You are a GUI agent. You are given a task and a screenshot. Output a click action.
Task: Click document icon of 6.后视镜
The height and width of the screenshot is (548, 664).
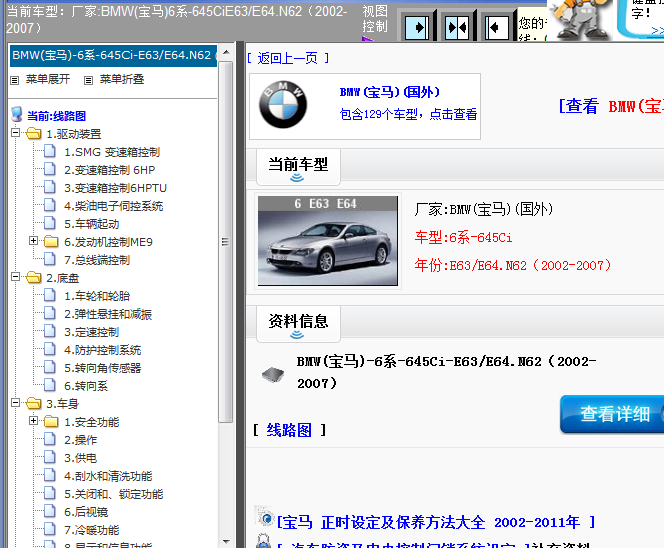pos(50,511)
